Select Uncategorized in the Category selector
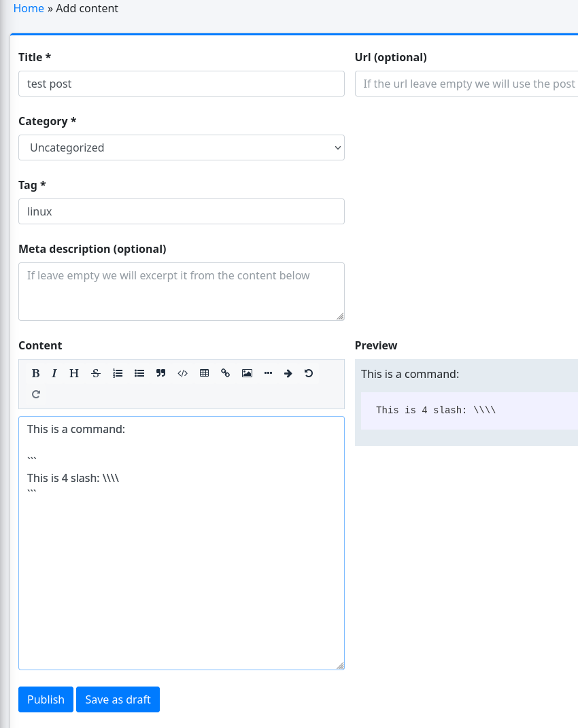The width and height of the screenshot is (578, 728). point(182,148)
